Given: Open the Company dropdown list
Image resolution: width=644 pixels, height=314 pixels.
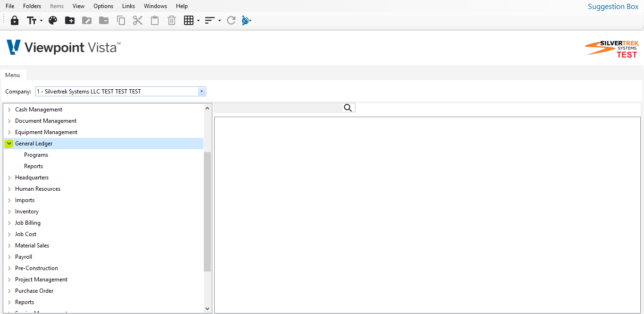Looking at the screenshot, I should (202, 92).
